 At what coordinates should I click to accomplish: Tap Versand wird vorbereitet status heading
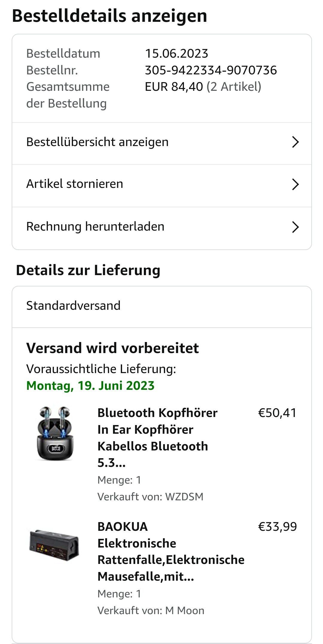(x=112, y=348)
